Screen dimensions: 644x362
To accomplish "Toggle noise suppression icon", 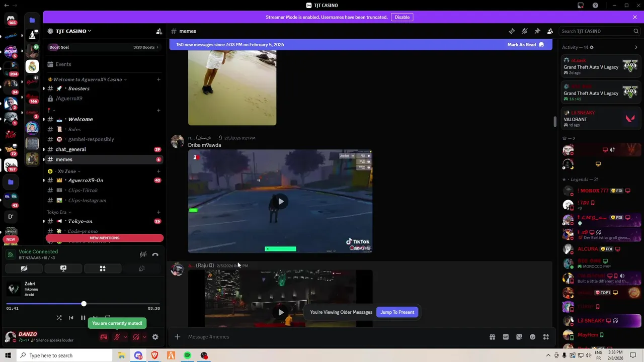I will click(143, 255).
